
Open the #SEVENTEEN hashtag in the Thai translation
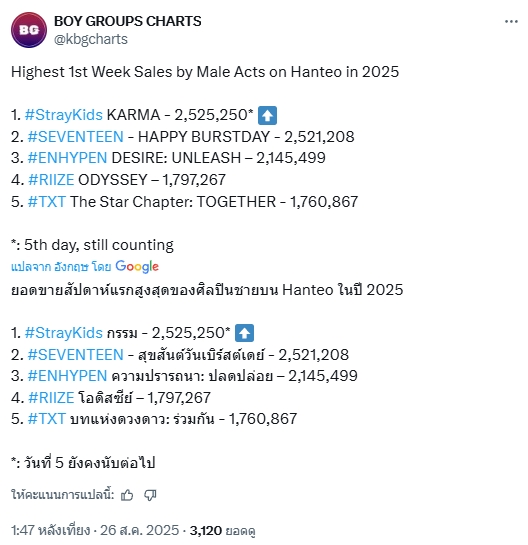pos(75,355)
